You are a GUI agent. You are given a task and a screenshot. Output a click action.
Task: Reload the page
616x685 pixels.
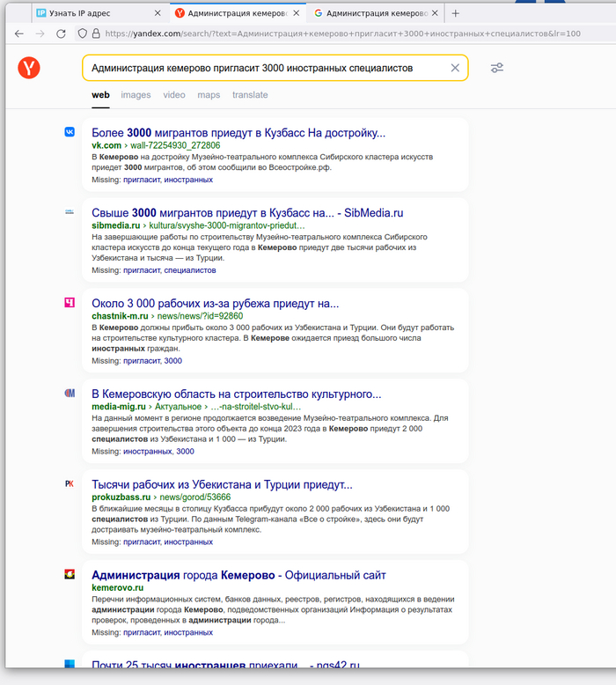coord(61,33)
